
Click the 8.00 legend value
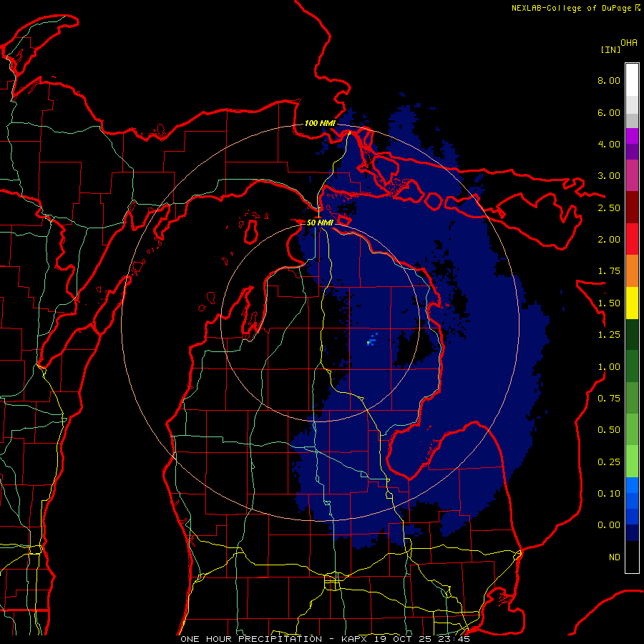click(609, 80)
